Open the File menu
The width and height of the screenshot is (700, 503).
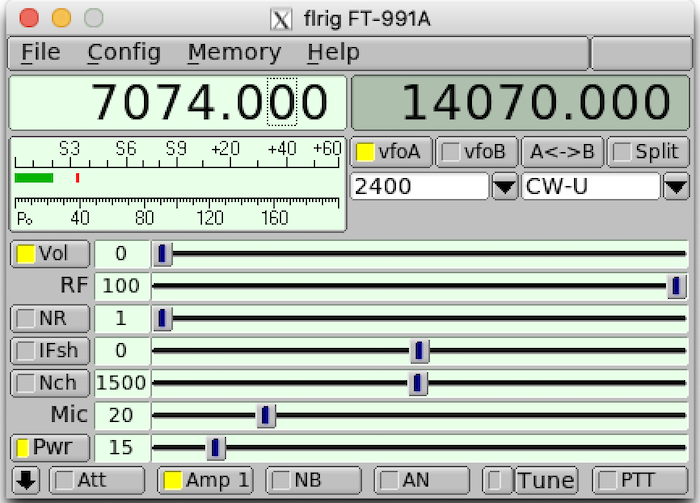coord(40,52)
